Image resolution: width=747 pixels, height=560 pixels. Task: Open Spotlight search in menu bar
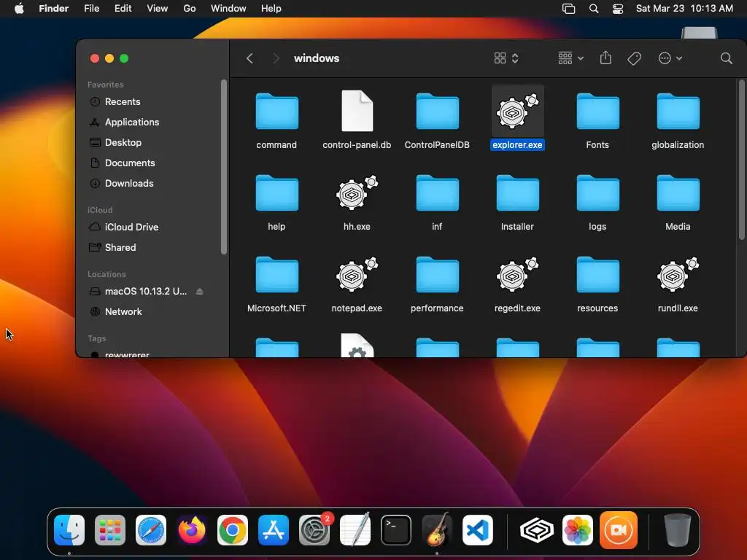click(594, 9)
